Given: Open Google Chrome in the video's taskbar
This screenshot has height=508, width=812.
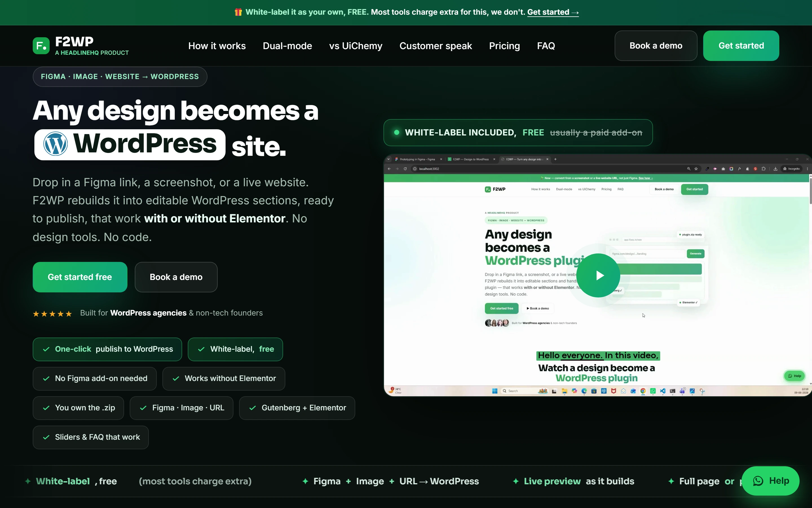Looking at the screenshot, I should tap(643, 391).
